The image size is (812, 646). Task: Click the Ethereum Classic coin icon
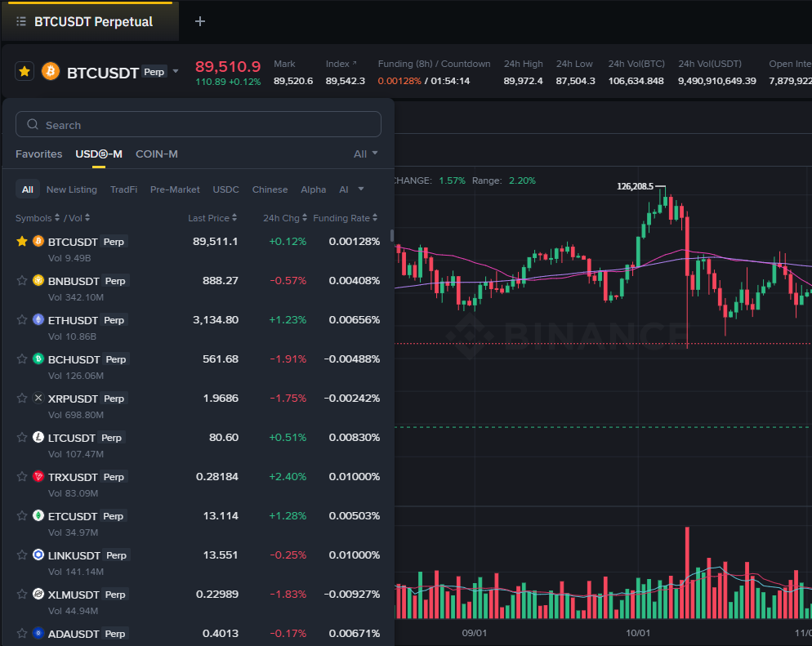(38, 515)
